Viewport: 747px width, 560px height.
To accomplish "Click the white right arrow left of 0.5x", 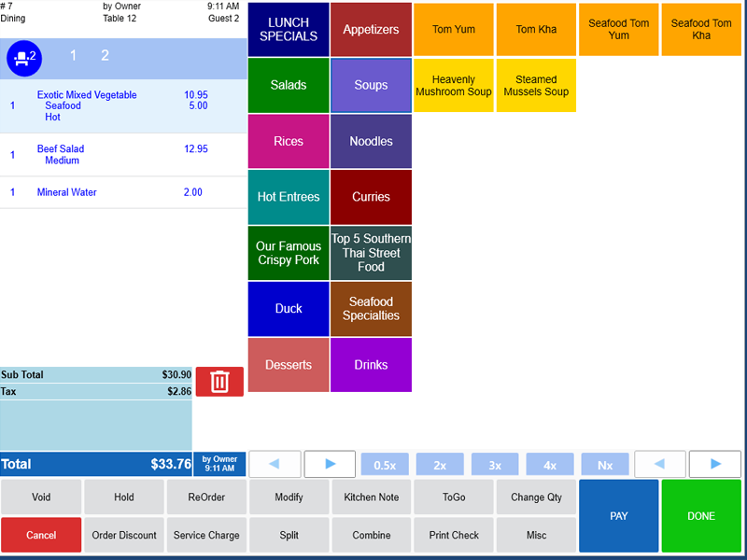I will [330, 464].
